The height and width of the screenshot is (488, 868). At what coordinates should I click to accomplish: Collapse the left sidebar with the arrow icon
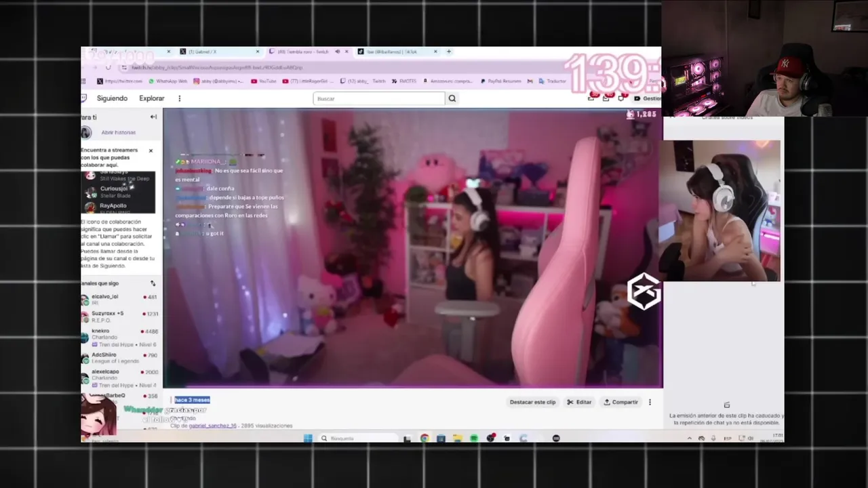click(x=153, y=117)
